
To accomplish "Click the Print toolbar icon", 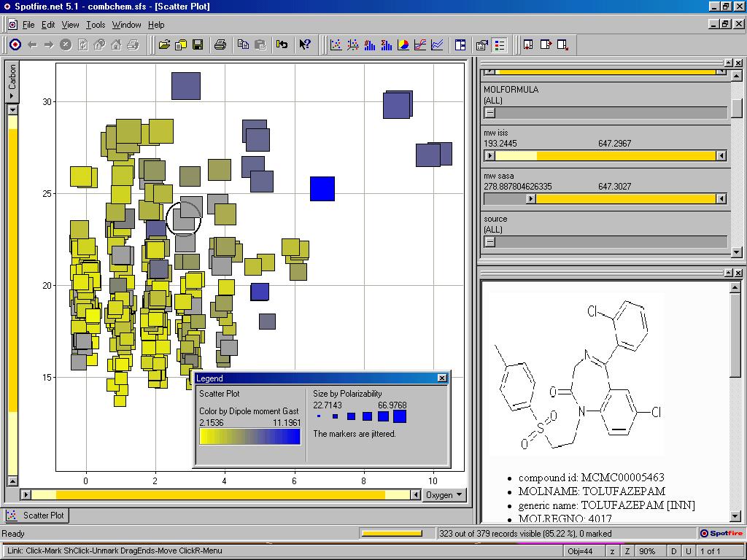I will click(220, 45).
